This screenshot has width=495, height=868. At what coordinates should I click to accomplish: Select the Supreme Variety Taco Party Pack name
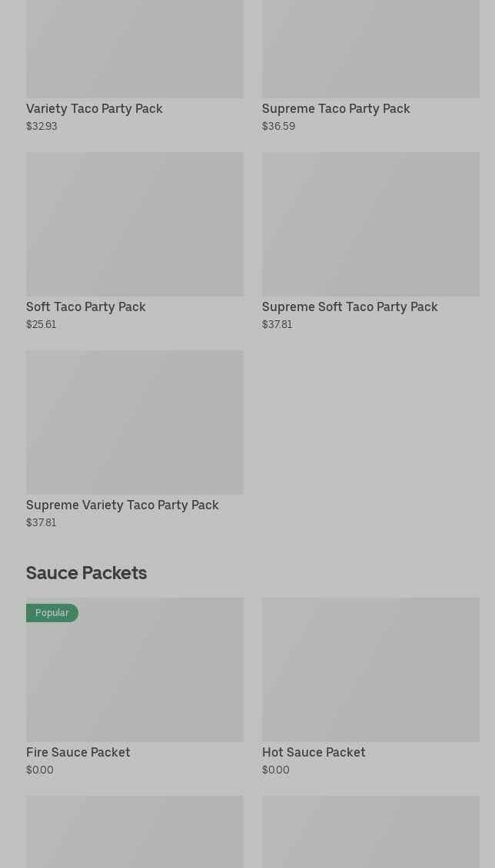pos(122,505)
